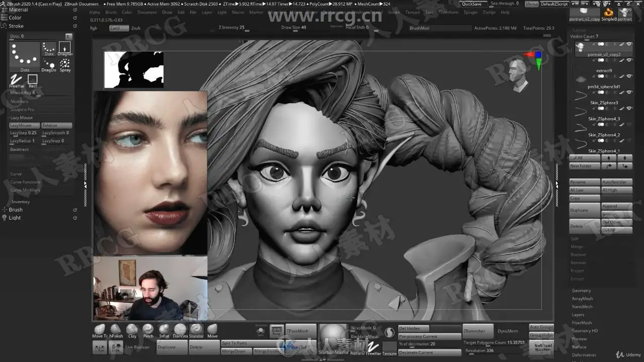This screenshot has height=362, width=644.
Task: Toggle Zadd mode
Action: [x=119, y=28]
